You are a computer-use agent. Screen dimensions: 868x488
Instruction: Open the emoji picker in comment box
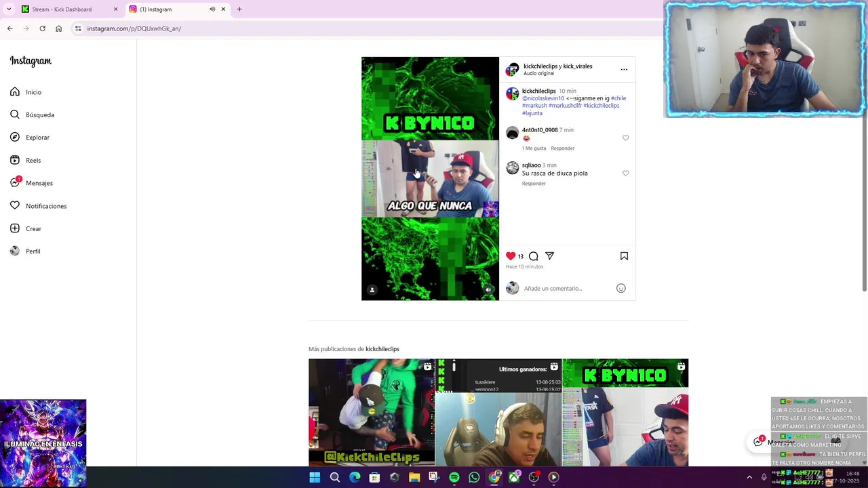pos(620,288)
